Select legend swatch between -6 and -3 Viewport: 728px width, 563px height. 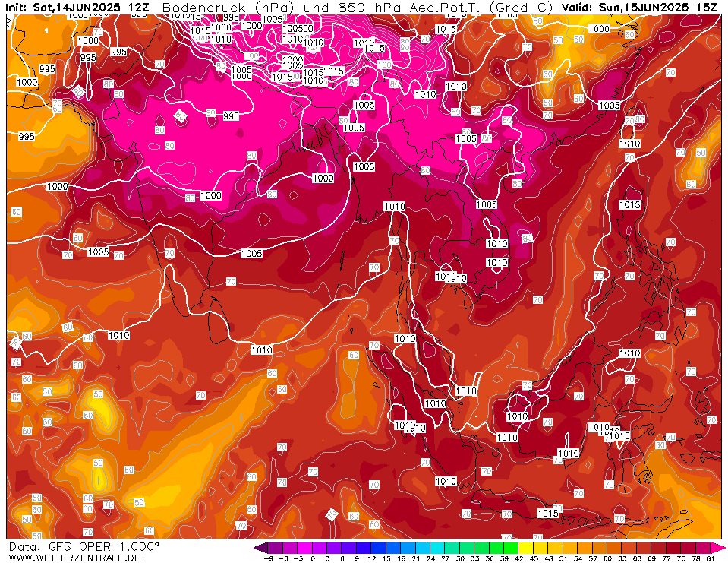290,548
